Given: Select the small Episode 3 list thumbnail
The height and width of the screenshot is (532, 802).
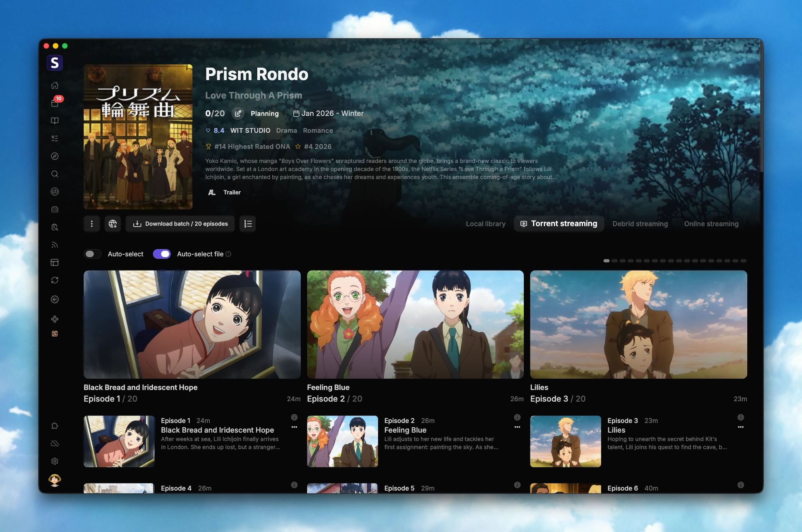Looking at the screenshot, I should tap(566, 441).
